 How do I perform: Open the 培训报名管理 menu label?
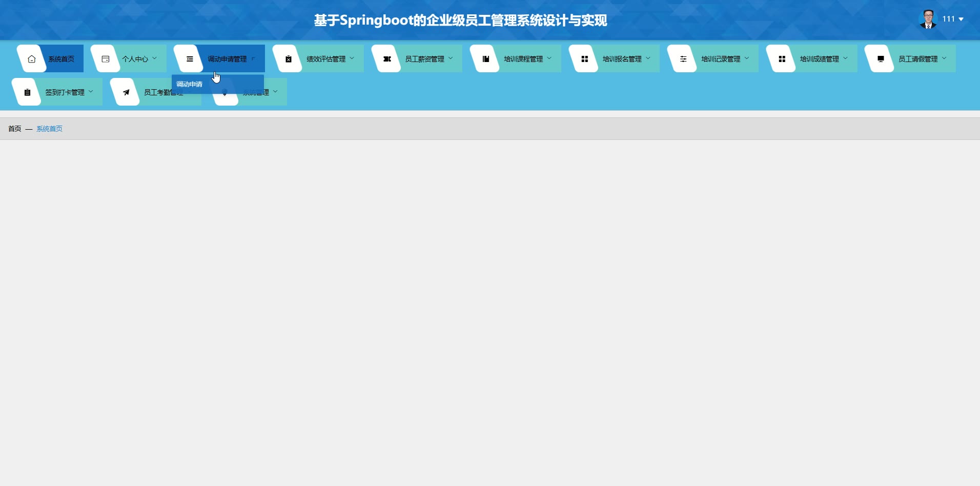tap(622, 59)
